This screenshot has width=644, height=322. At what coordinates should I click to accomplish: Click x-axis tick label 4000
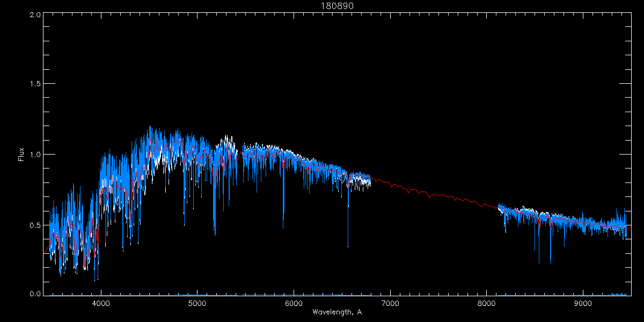point(101,304)
